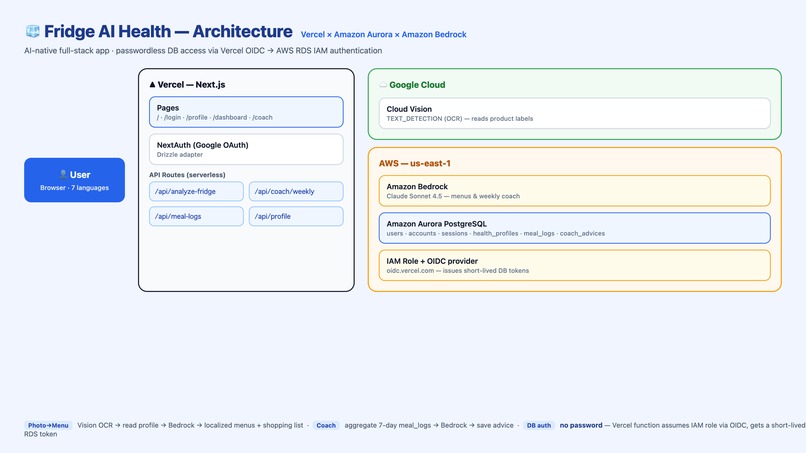Image resolution: width=806 pixels, height=453 pixels.
Task: Select the blue User browser box
Action: 75,180
